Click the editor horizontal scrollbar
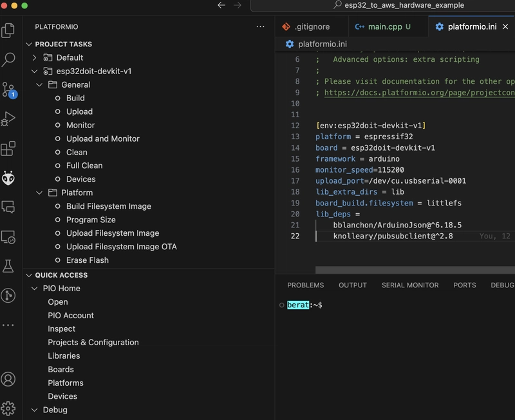Screen dimensions: 515x420 pos(415,270)
